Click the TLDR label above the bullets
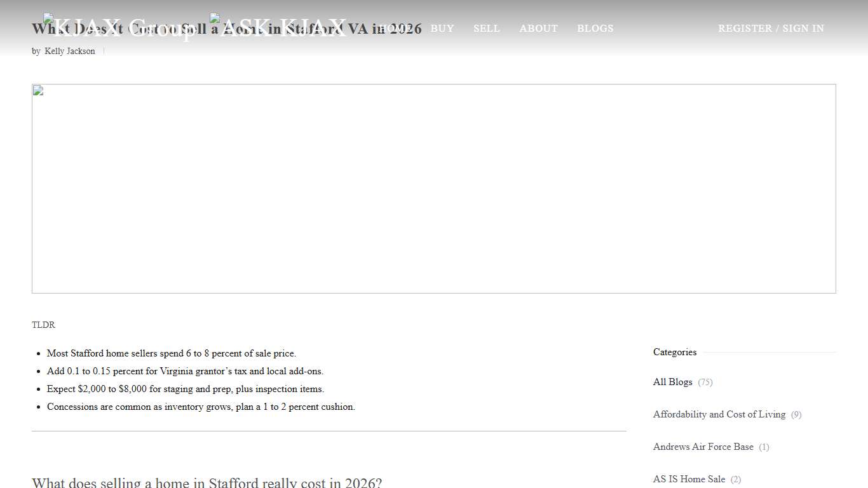868x488 pixels. click(43, 325)
